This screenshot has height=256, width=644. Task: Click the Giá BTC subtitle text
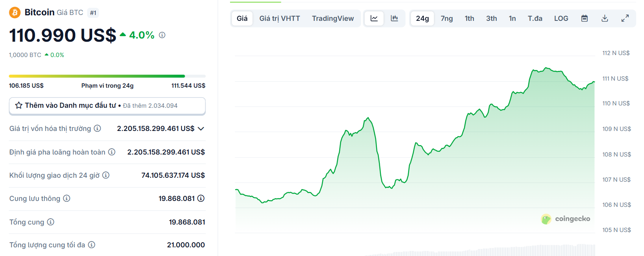pos(70,13)
